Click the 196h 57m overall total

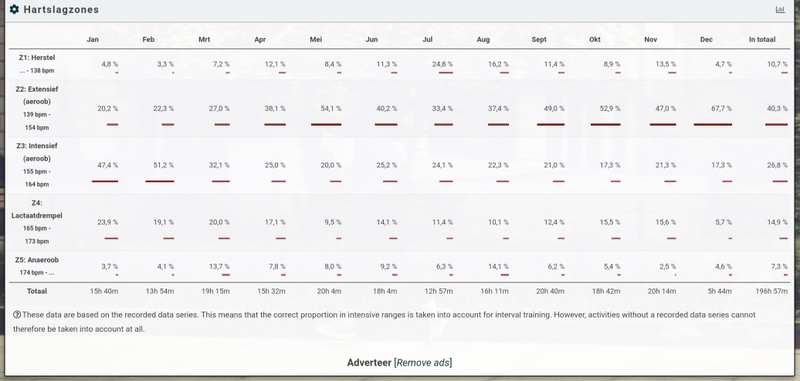pyautogui.click(x=772, y=291)
